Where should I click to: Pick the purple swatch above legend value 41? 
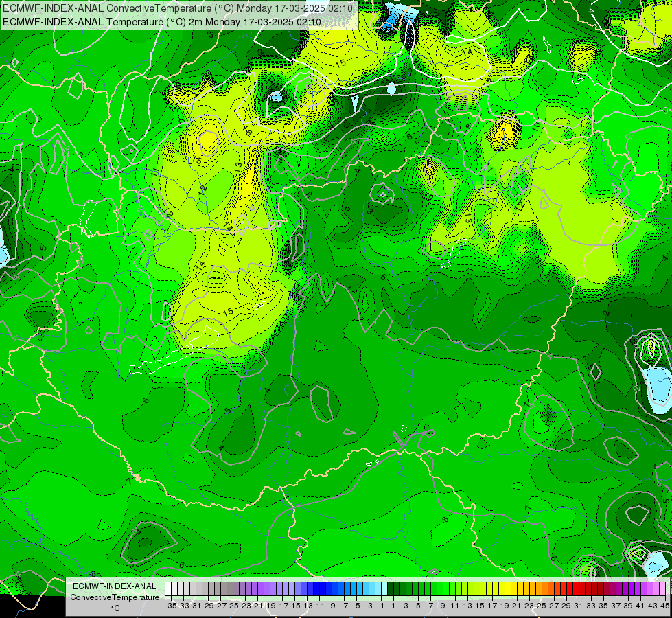click(638, 589)
